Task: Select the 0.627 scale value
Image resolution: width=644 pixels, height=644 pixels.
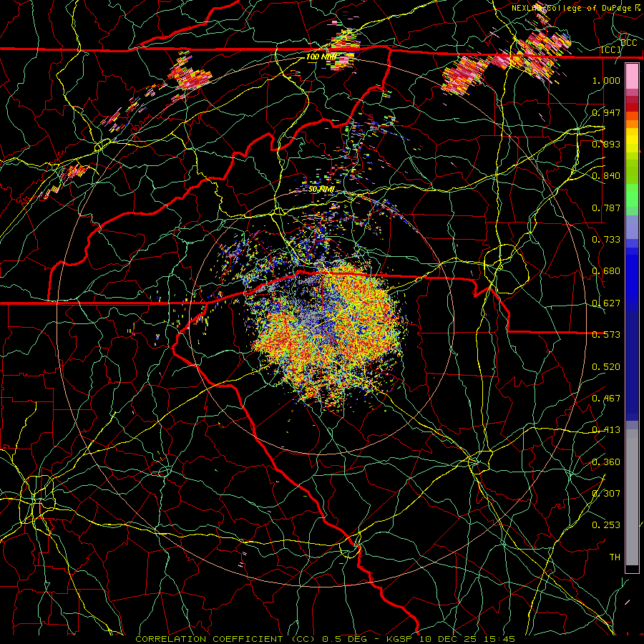Action: tap(606, 303)
